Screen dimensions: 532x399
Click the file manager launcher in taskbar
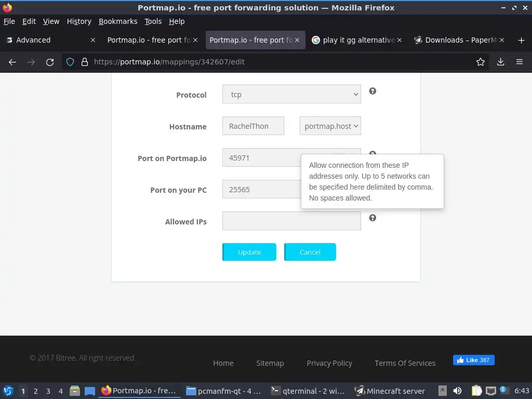75,391
